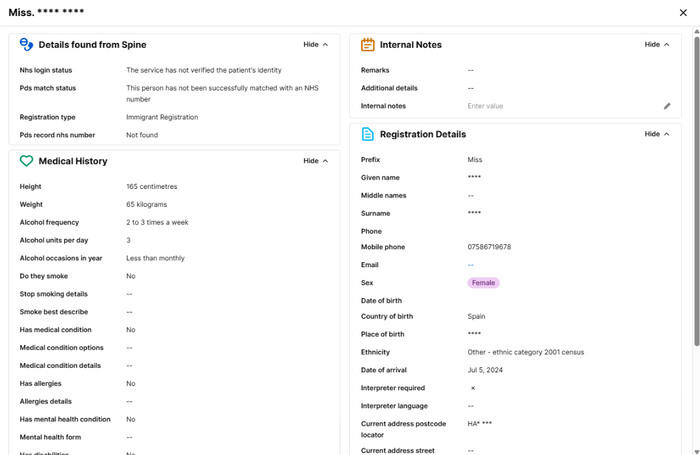
Task: Toggle the Interpreter required cross indicator
Action: pos(473,388)
